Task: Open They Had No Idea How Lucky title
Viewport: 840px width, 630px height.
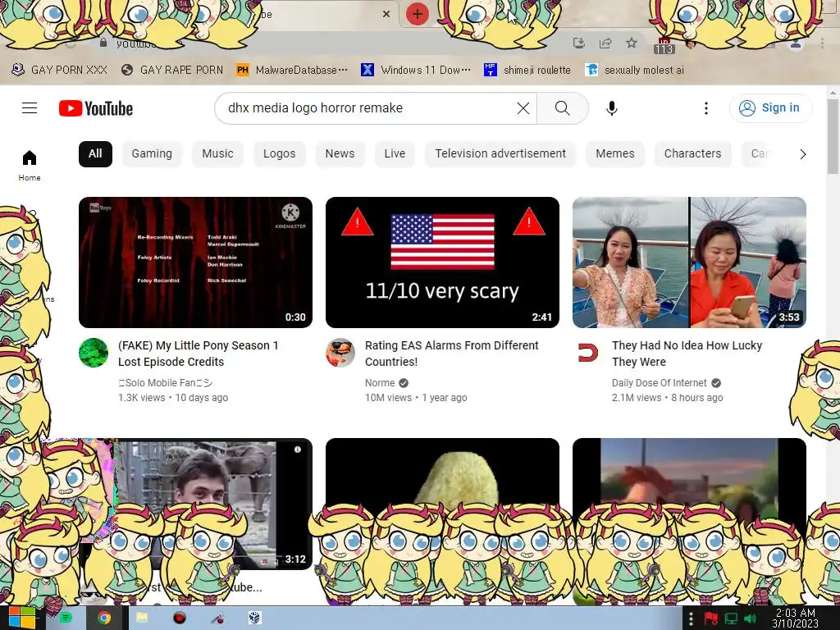Action: (687, 354)
